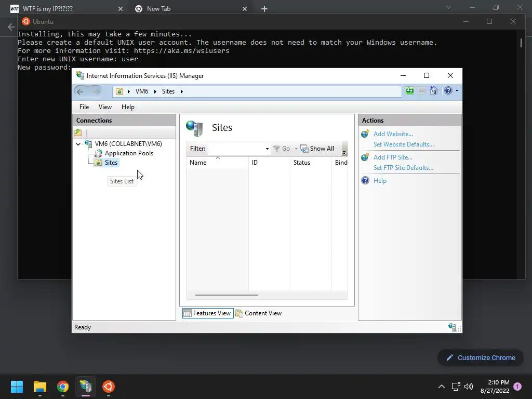Open the Filter dropdown arrow
Image resolution: width=532 pixels, height=399 pixels.
(x=267, y=149)
